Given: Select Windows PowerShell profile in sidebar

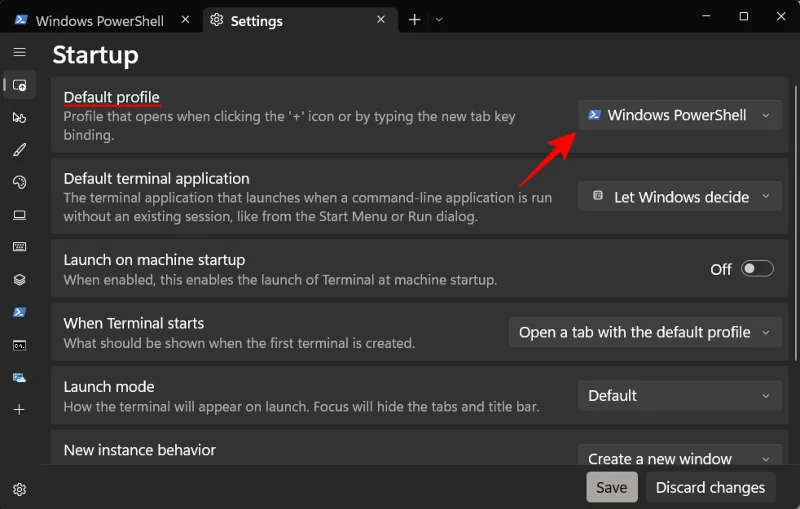Looking at the screenshot, I should point(19,312).
